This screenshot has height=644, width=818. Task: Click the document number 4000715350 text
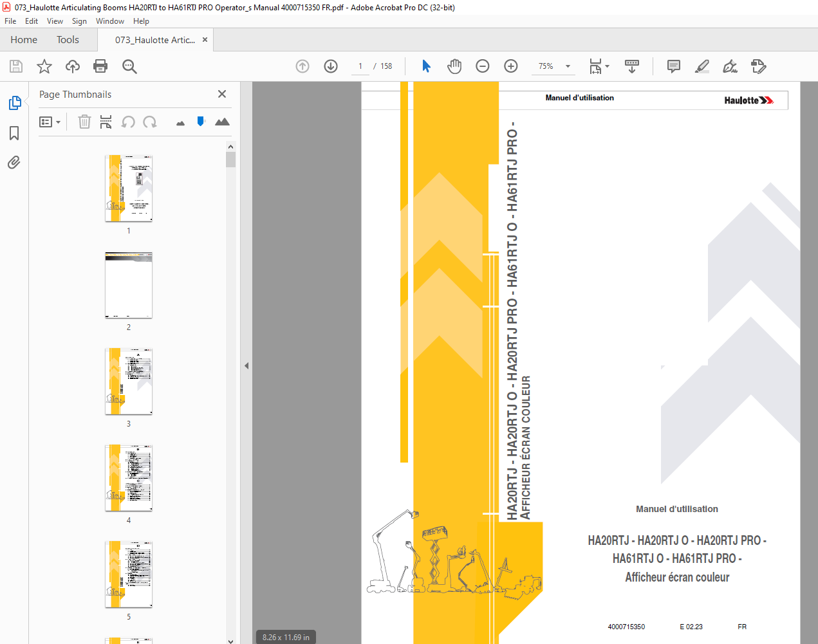coord(626,627)
